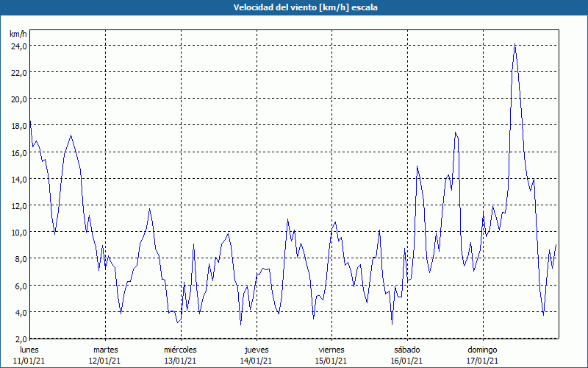This screenshot has width=588, height=368.
Task: Click the 'viernes' day label
Action: click(x=331, y=350)
